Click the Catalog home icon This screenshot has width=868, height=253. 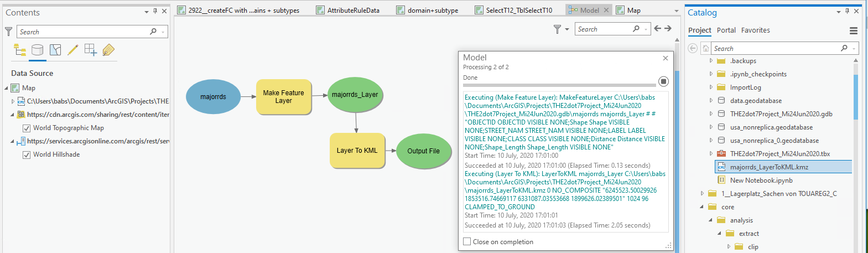point(705,49)
